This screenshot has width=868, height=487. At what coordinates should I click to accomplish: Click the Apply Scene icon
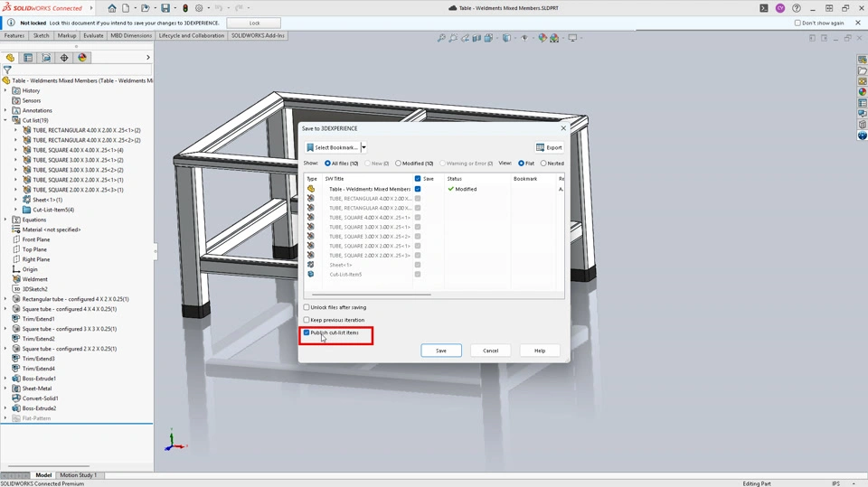tap(554, 38)
